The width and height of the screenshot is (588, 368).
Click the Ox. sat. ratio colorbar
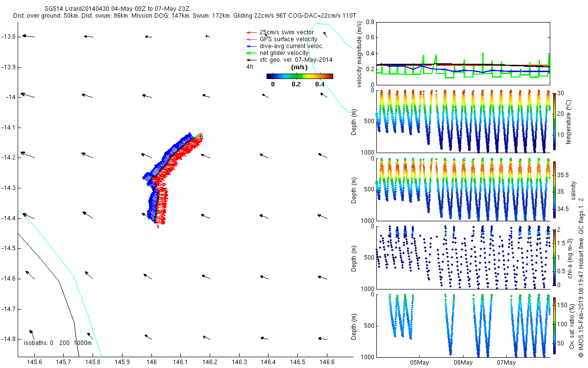point(554,325)
